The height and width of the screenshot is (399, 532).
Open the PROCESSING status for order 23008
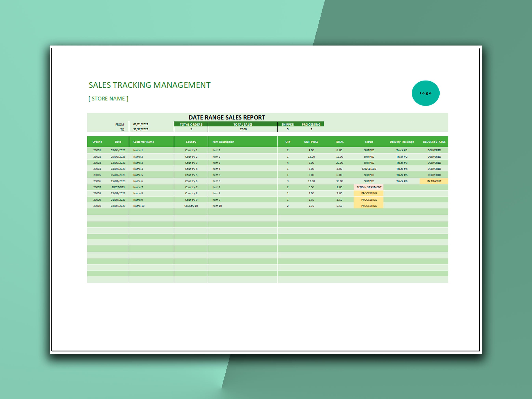click(x=368, y=193)
